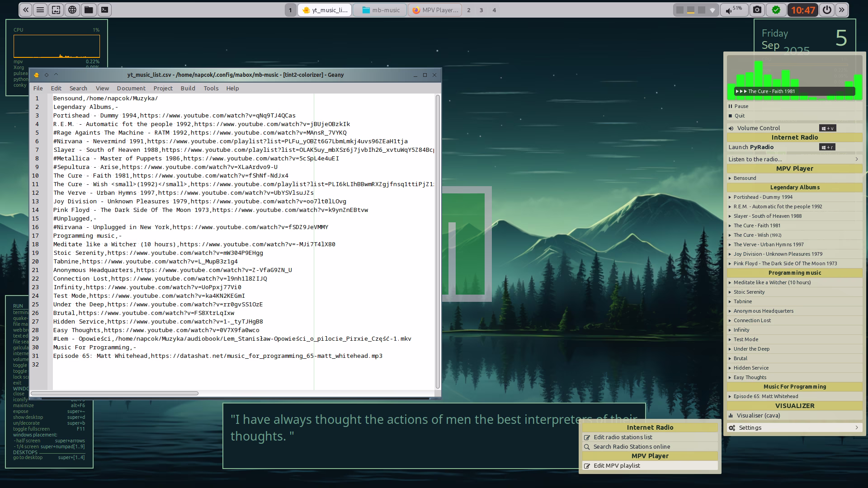Screen dimensions: 868x488
Task: Toggle the Visualiser (cava) entry
Action: [758, 415]
